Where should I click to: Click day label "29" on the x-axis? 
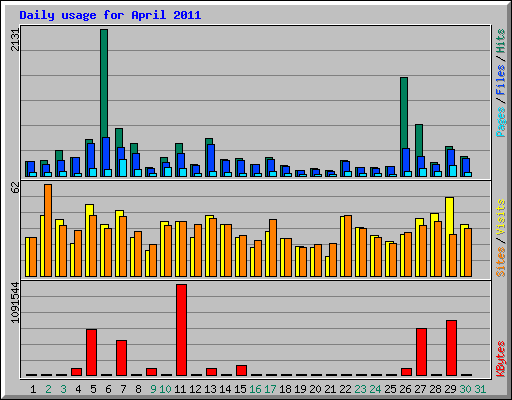coord(450,389)
